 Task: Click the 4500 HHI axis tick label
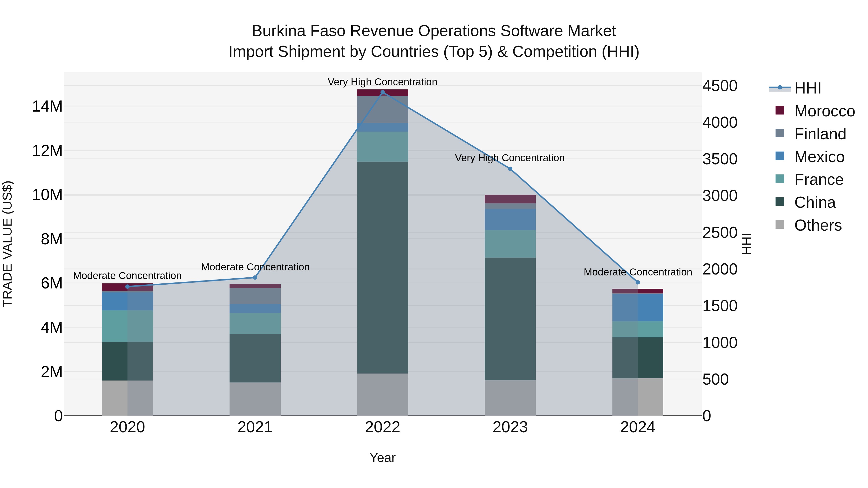(720, 86)
